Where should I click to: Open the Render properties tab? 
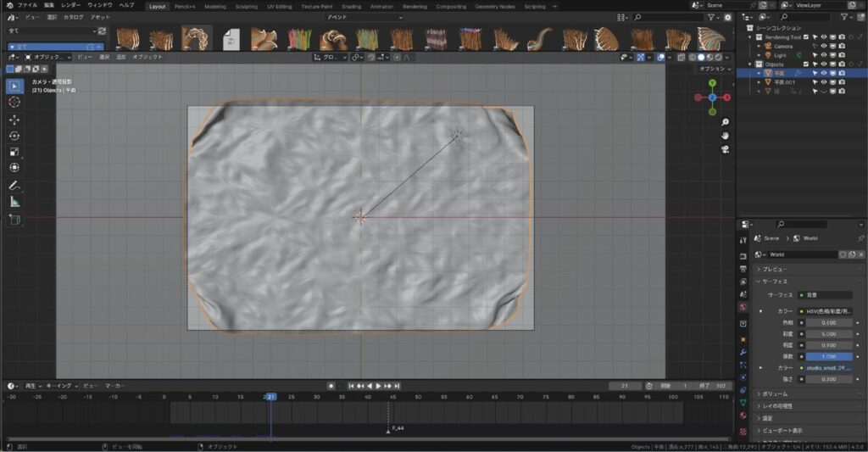743,256
